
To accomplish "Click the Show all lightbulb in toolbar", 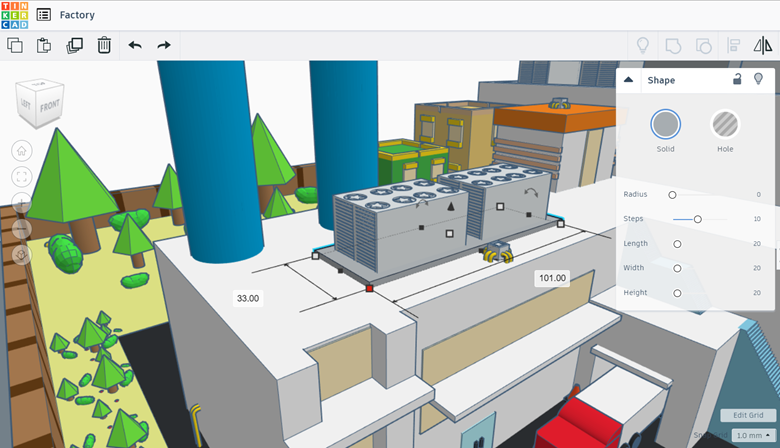I will 643,45.
